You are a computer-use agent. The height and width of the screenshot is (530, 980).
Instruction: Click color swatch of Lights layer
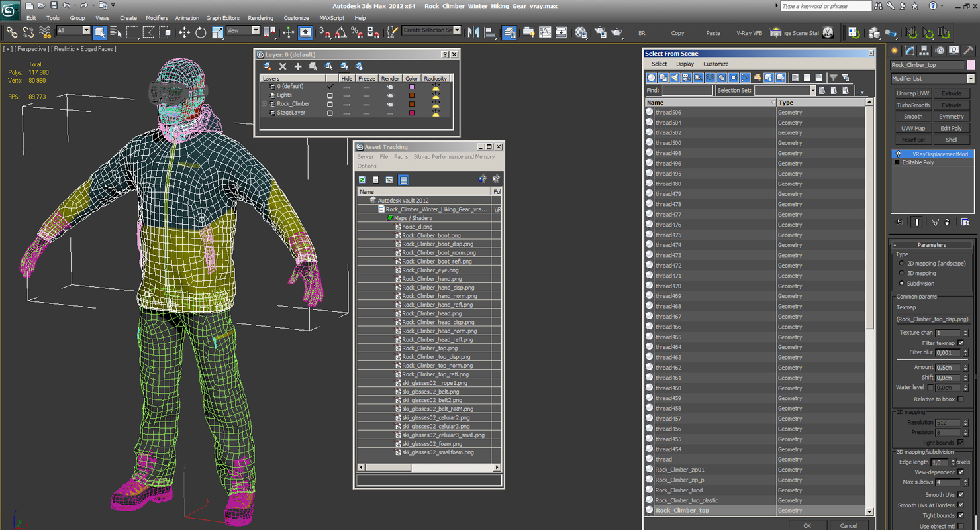pyautogui.click(x=412, y=95)
